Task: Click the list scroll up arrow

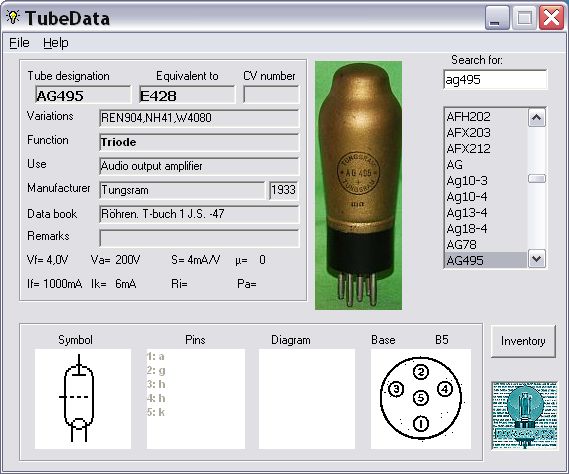Action: [537, 118]
